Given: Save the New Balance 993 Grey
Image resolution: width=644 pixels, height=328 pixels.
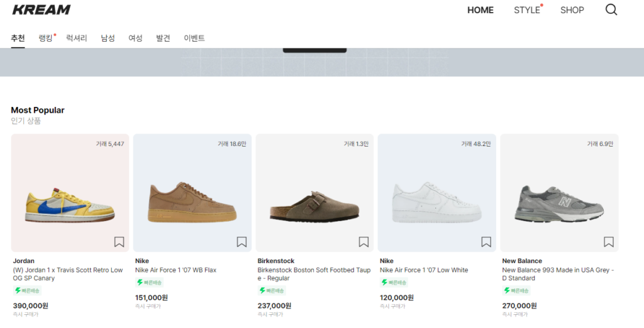Looking at the screenshot, I should pos(608,242).
